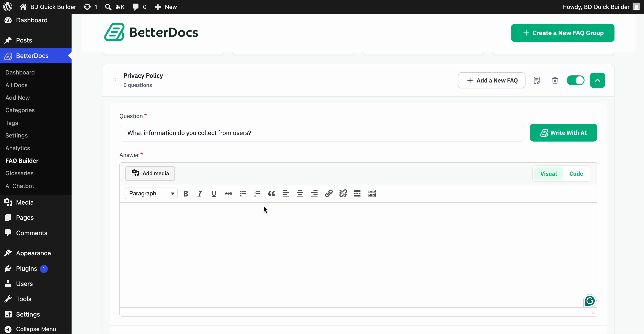
Task: Delete the Privacy Policy group
Action: point(555,80)
